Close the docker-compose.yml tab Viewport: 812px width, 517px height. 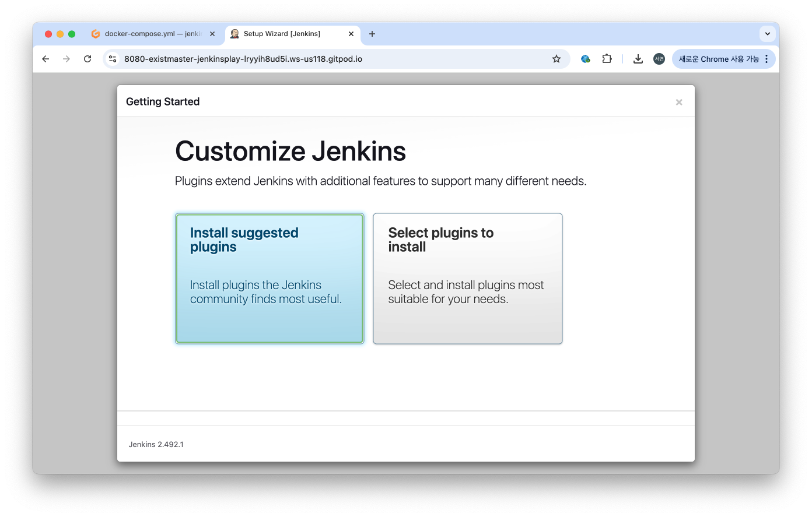pos(212,34)
